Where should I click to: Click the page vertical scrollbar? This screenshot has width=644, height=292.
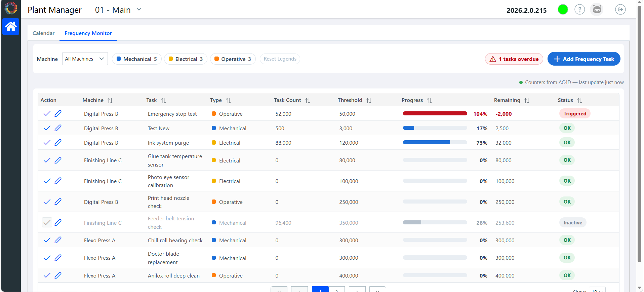click(x=640, y=135)
